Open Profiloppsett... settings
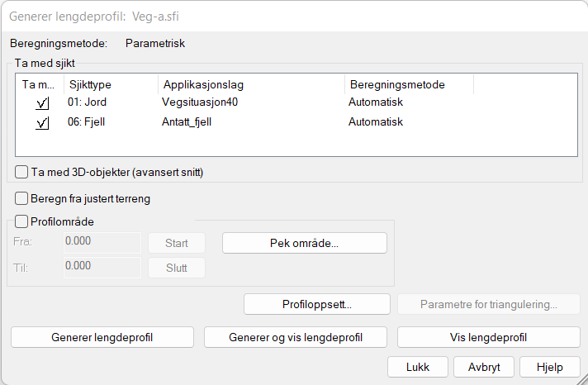Screen dimensions: 588x385 (x=317, y=304)
